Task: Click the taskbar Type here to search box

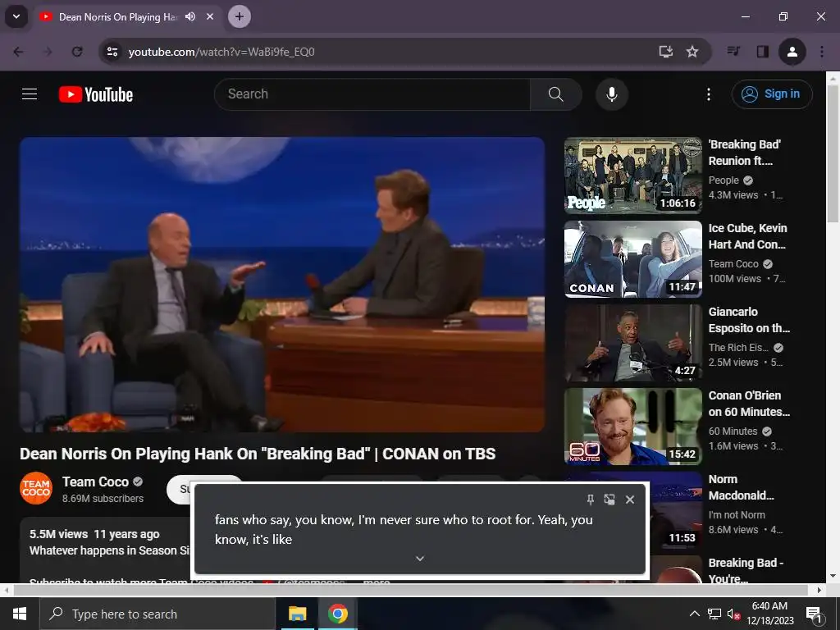Action: click(x=157, y=614)
